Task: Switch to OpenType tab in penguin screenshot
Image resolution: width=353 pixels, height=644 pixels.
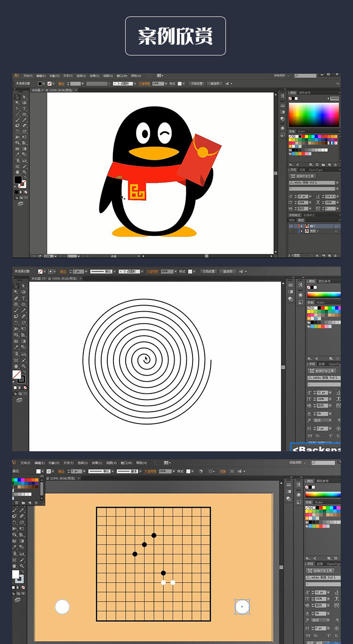Action: coord(316,170)
